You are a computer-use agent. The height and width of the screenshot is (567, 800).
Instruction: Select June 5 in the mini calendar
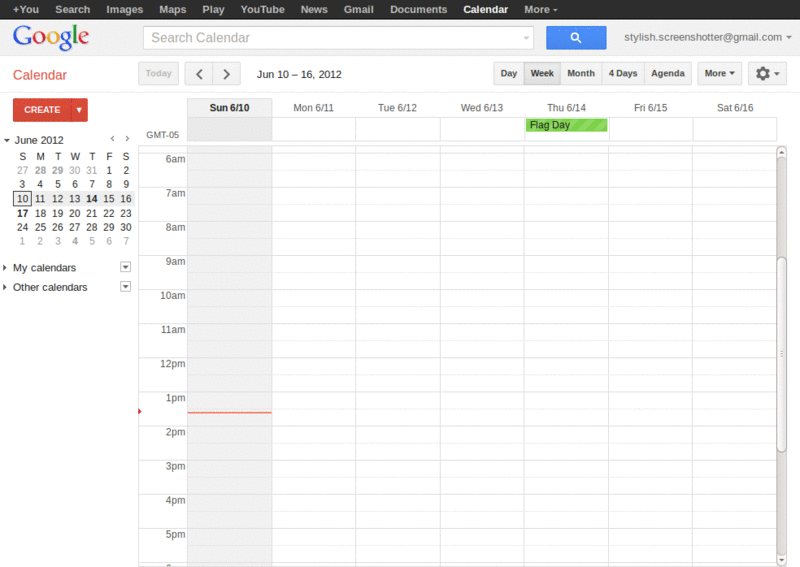point(58,184)
